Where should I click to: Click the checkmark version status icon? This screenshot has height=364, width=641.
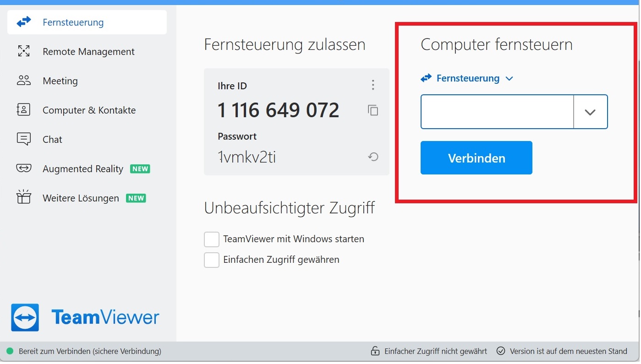501,351
